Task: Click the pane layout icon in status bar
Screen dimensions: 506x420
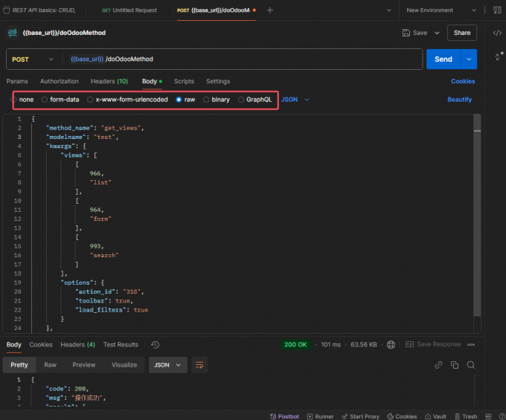Action: click(x=488, y=416)
